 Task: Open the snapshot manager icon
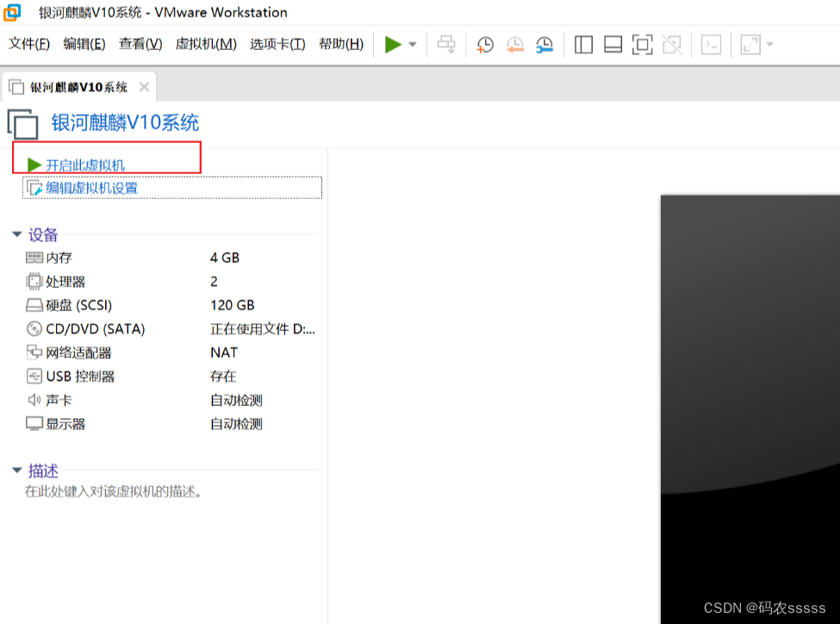544,45
